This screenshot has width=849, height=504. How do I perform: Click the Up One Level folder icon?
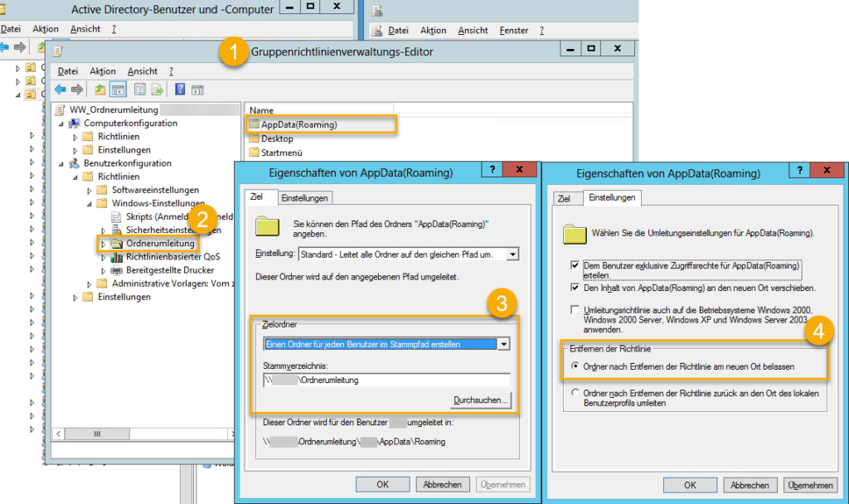click(x=100, y=90)
